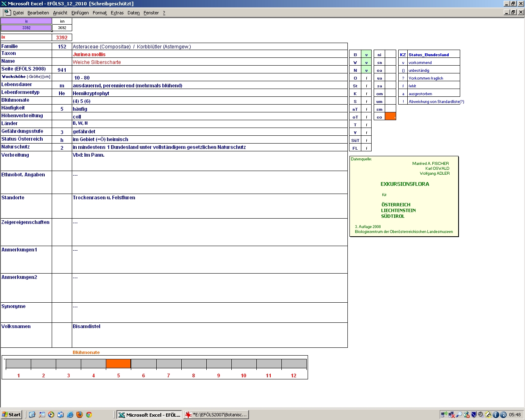Click the blue 'i' info tray icon
The width and height of the screenshot is (525, 420).
(496, 415)
